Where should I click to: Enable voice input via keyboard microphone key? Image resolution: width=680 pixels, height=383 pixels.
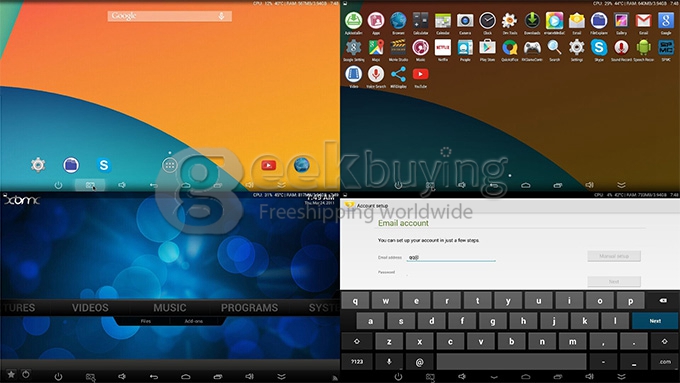[x=389, y=362]
